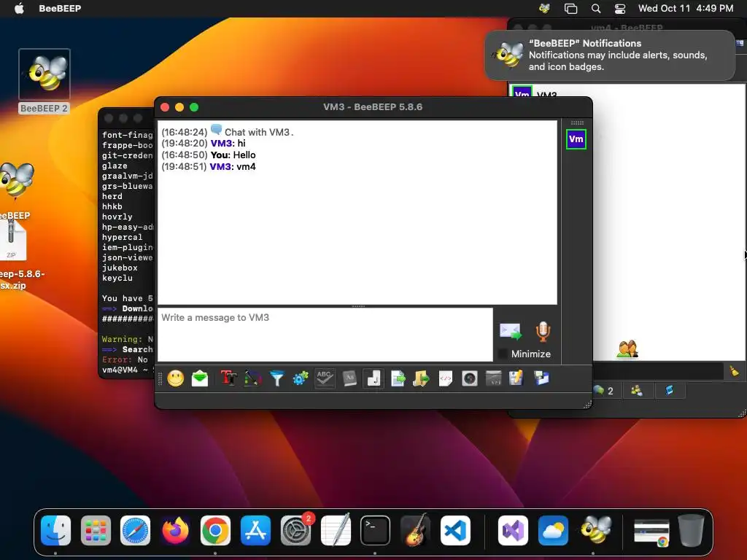Click the VM3 chat window resize grip

coord(588,404)
